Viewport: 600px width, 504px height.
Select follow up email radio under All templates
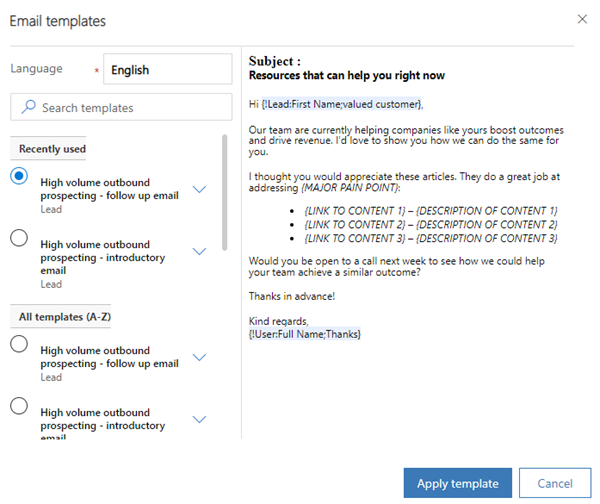[19, 344]
